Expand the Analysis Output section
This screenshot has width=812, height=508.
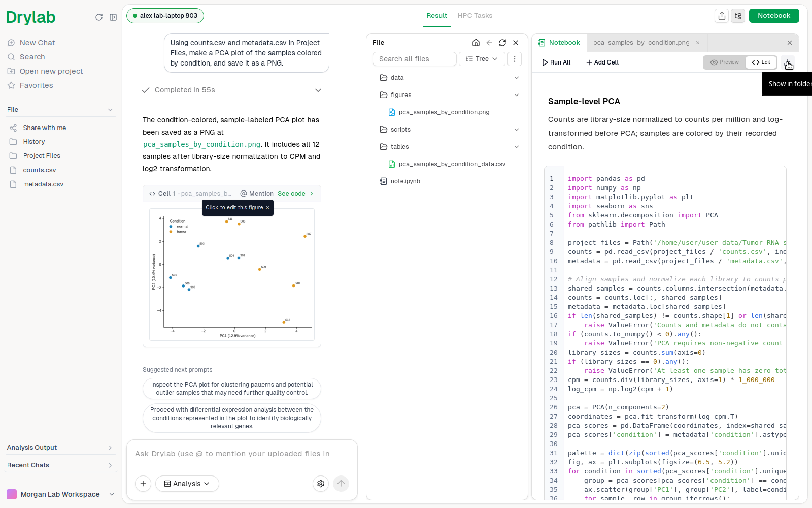point(60,448)
